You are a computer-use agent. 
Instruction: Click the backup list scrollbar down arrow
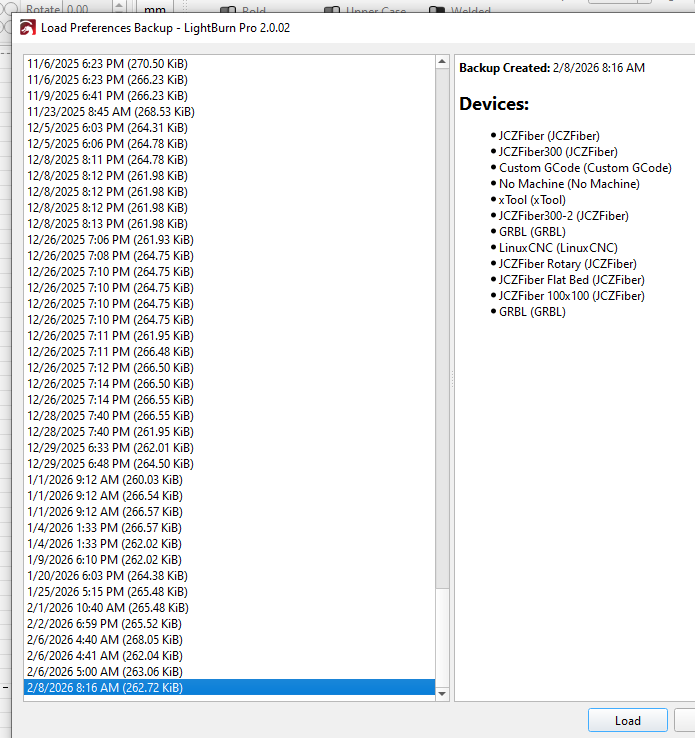point(442,694)
